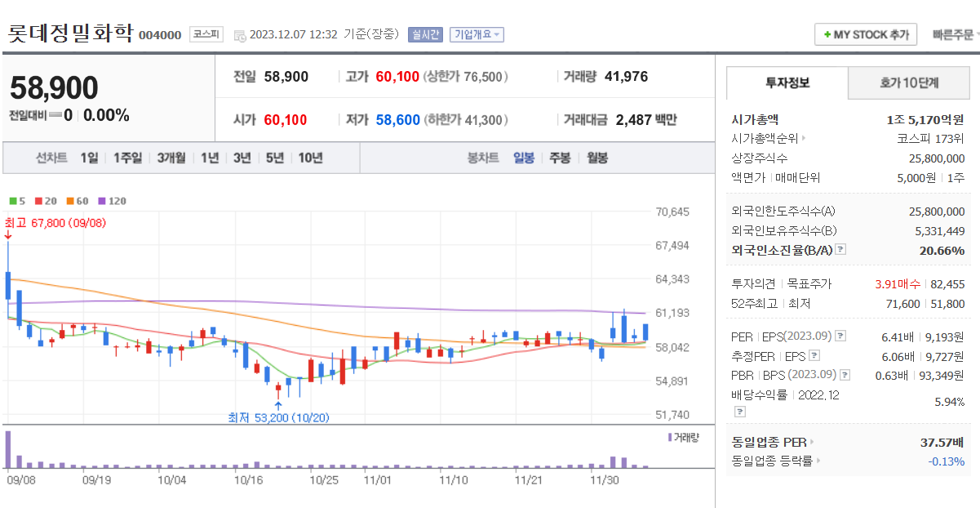Select the 1년 line chart period
Image resolution: width=980 pixels, height=508 pixels.
pyautogui.click(x=210, y=158)
